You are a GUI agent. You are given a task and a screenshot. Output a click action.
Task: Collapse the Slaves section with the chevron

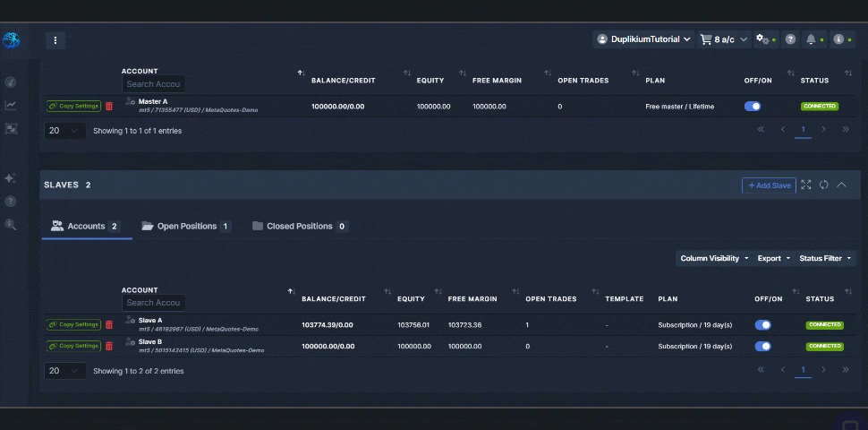coord(841,185)
